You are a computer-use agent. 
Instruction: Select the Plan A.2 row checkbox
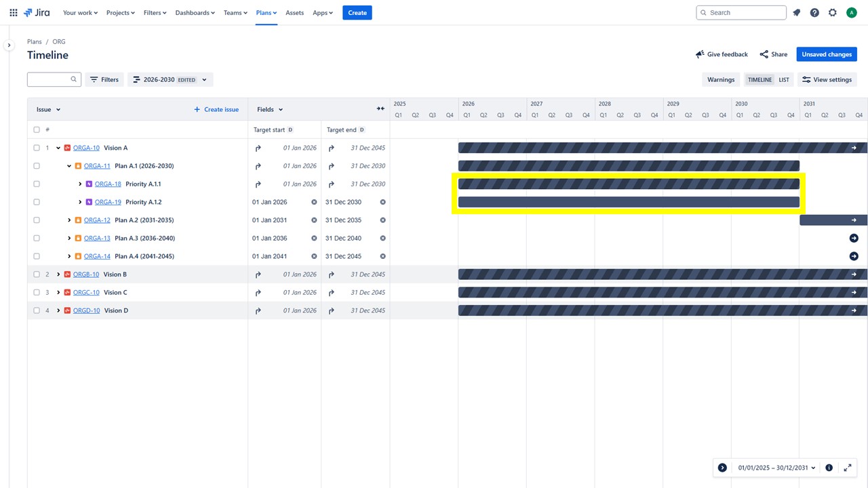click(37, 220)
